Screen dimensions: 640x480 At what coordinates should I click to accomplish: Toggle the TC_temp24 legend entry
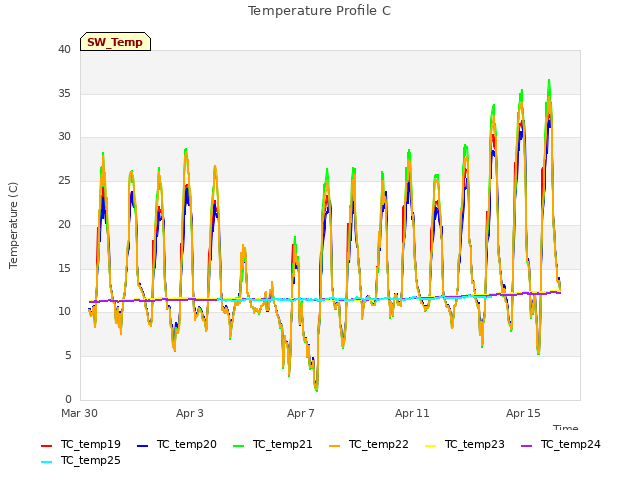[561, 444]
